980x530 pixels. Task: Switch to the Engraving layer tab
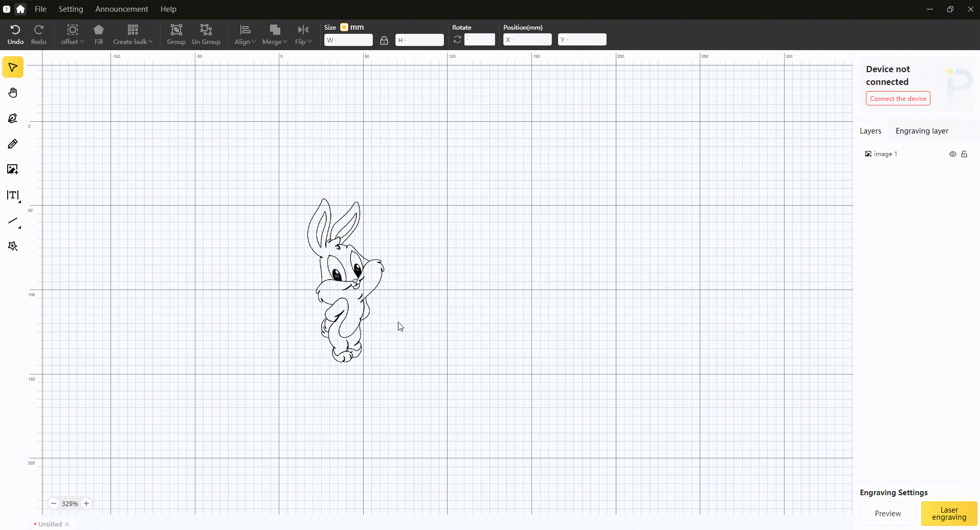click(922, 131)
